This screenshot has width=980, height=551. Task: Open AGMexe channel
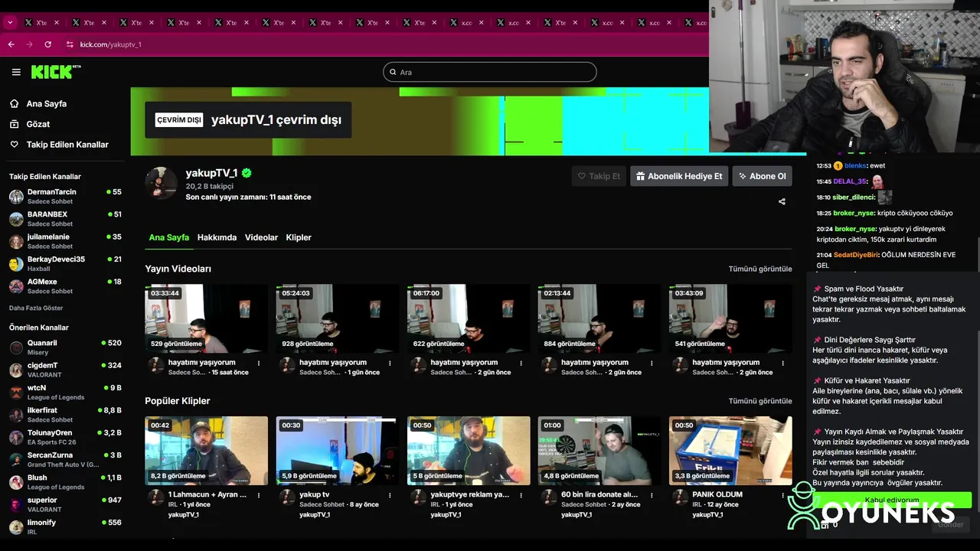coord(65,286)
